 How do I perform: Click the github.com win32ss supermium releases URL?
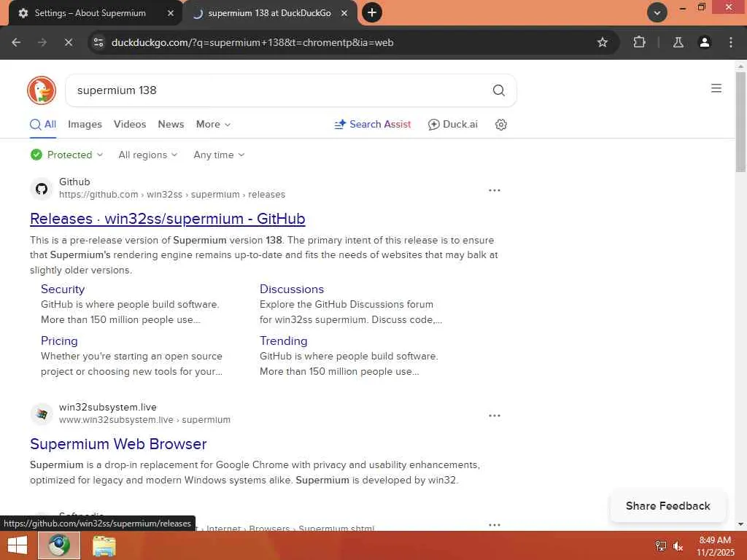(x=172, y=194)
